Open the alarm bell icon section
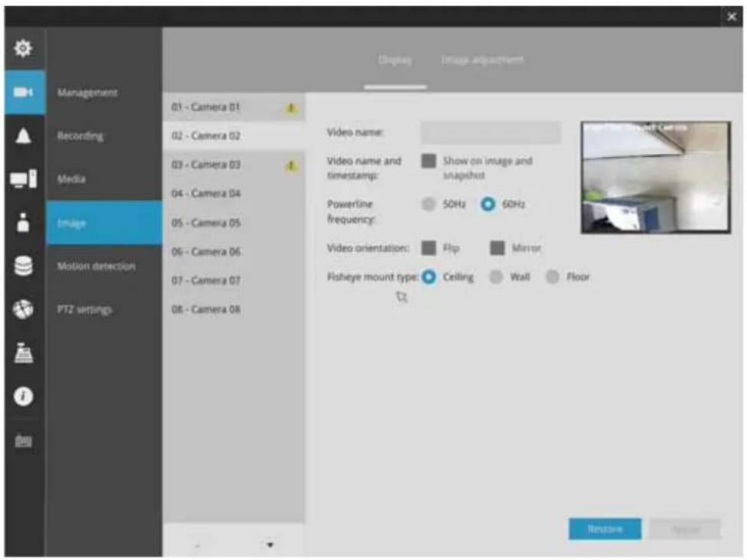The height and width of the screenshot is (560, 747). pyautogui.click(x=23, y=135)
